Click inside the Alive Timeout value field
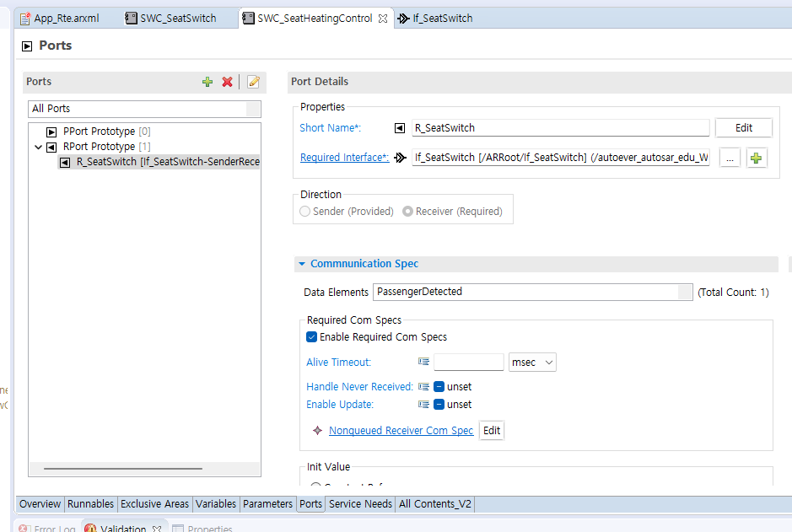The height and width of the screenshot is (532, 792). (468, 362)
